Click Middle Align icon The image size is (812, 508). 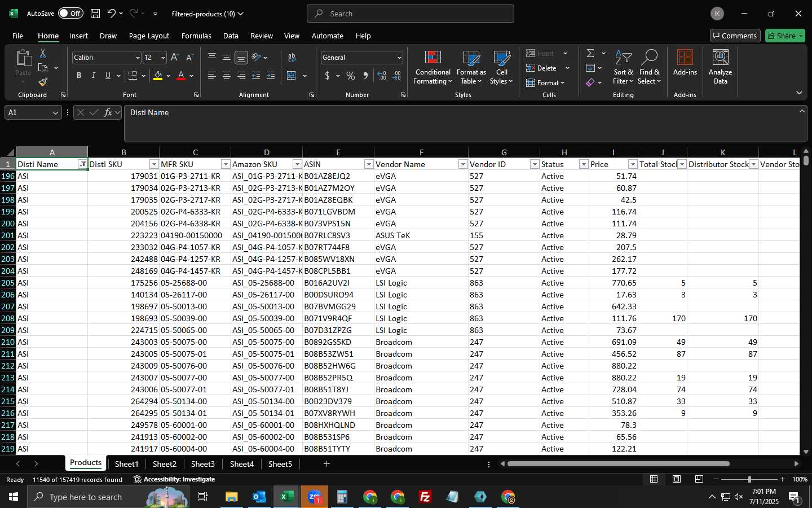click(x=227, y=58)
